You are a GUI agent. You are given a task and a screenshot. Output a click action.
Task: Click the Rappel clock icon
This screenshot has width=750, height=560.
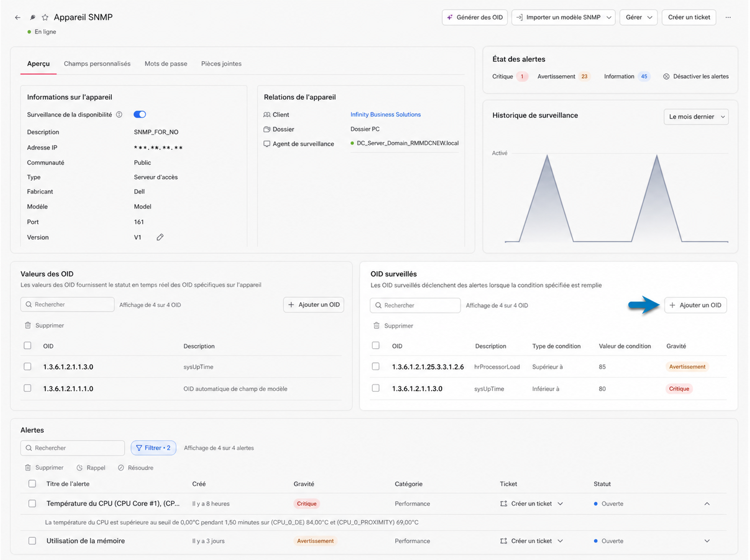tap(80, 468)
